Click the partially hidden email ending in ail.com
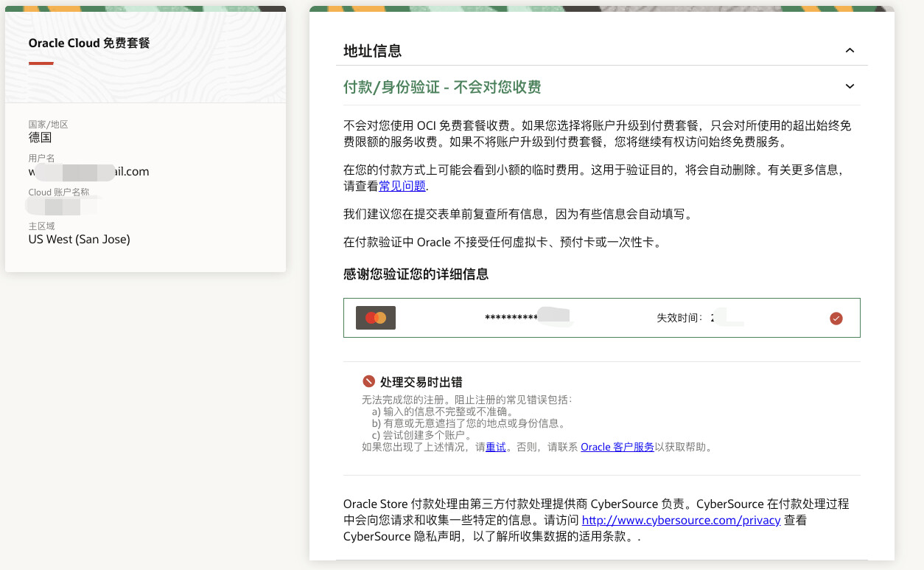The image size is (924, 570). click(x=89, y=171)
